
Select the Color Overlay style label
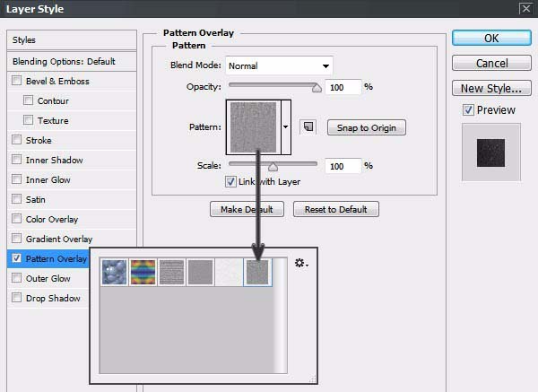(52, 219)
